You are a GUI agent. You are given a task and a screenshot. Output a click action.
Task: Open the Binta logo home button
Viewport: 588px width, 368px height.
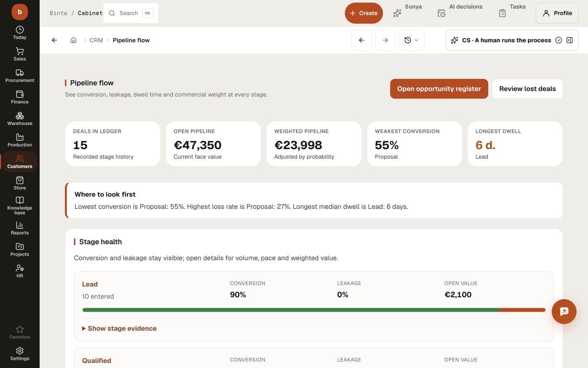(20, 11)
